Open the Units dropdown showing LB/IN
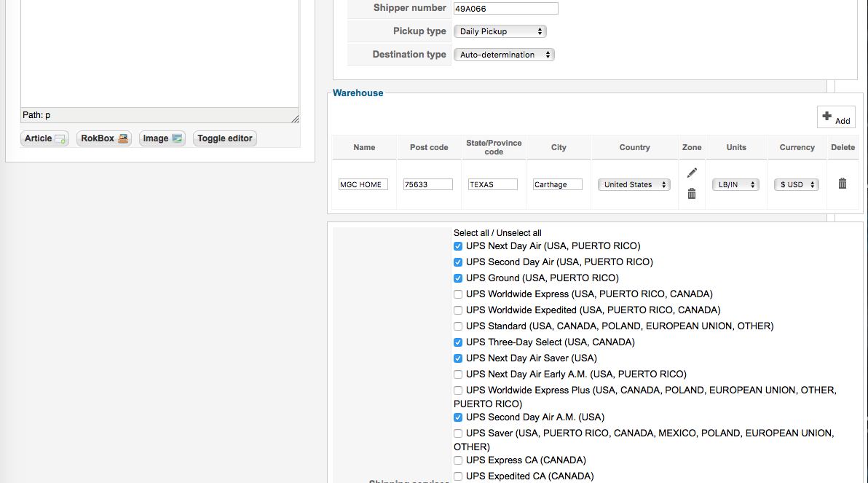 (x=735, y=184)
